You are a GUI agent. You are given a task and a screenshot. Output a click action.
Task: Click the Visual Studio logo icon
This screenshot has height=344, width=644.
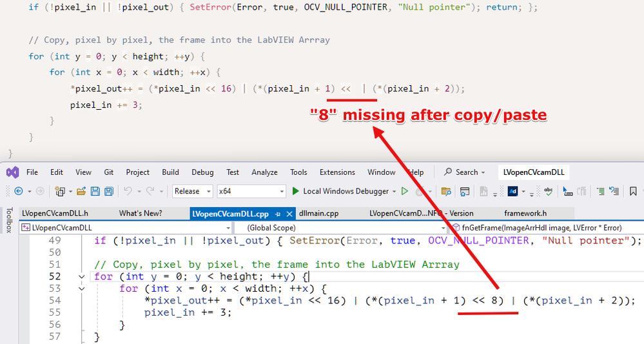pyautogui.click(x=13, y=172)
